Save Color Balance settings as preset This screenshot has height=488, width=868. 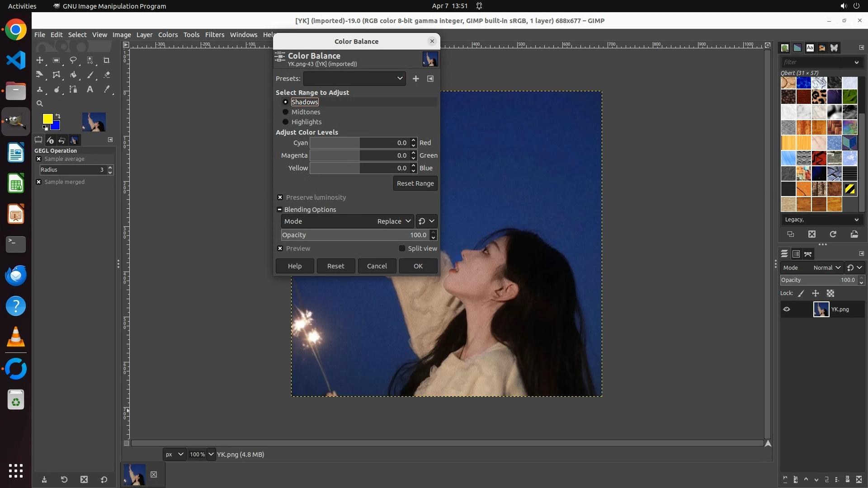click(x=415, y=79)
